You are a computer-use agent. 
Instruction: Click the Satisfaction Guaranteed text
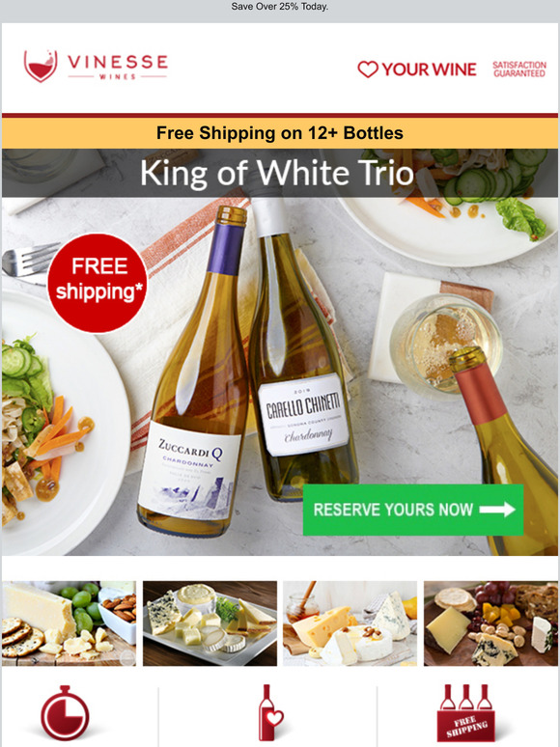(519, 69)
